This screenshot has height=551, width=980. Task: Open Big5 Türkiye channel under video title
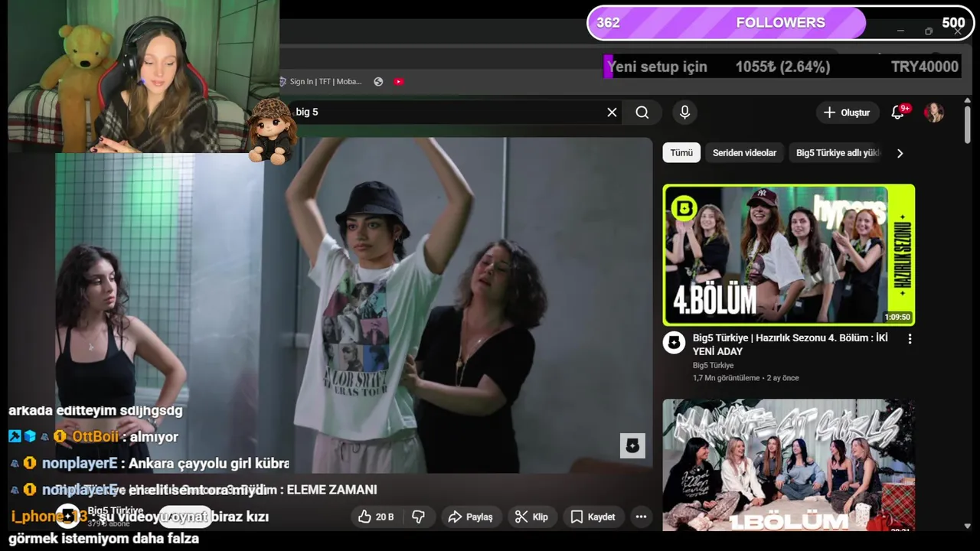pos(713,366)
